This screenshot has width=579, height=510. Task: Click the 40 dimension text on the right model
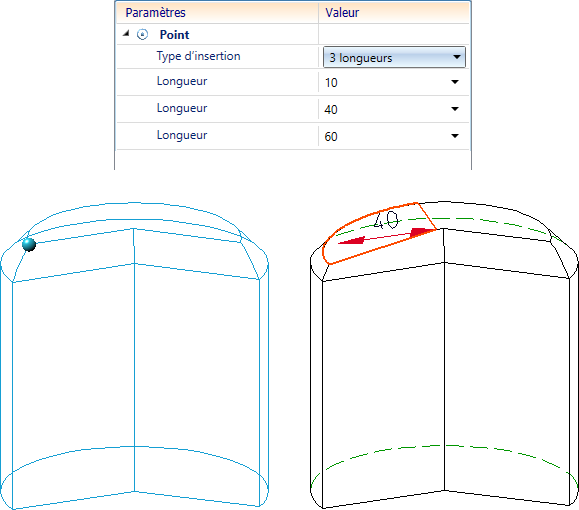pyautogui.click(x=386, y=220)
